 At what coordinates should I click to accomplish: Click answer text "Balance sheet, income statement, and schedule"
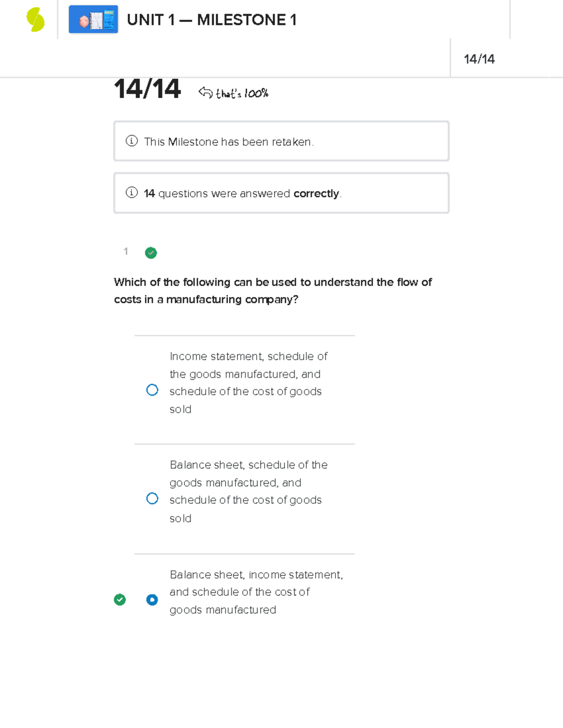[256, 592]
